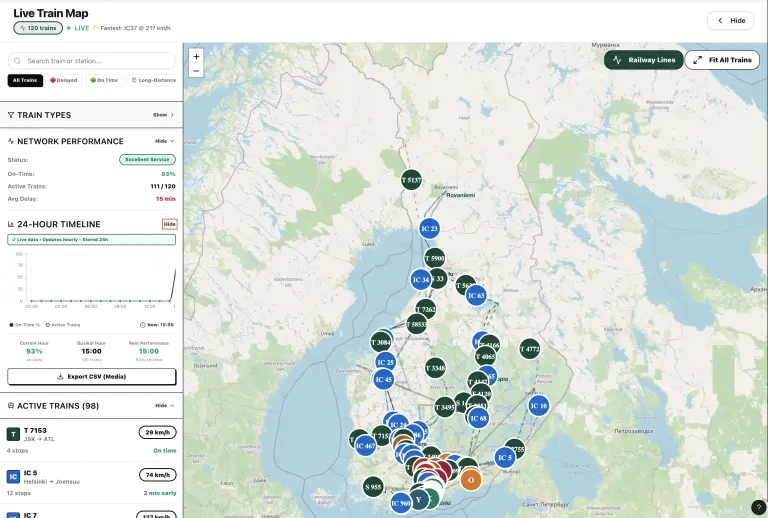Click the Fastest: IC37 @ 217 km/h text
This screenshot has height=518, width=768.
(x=135, y=28)
